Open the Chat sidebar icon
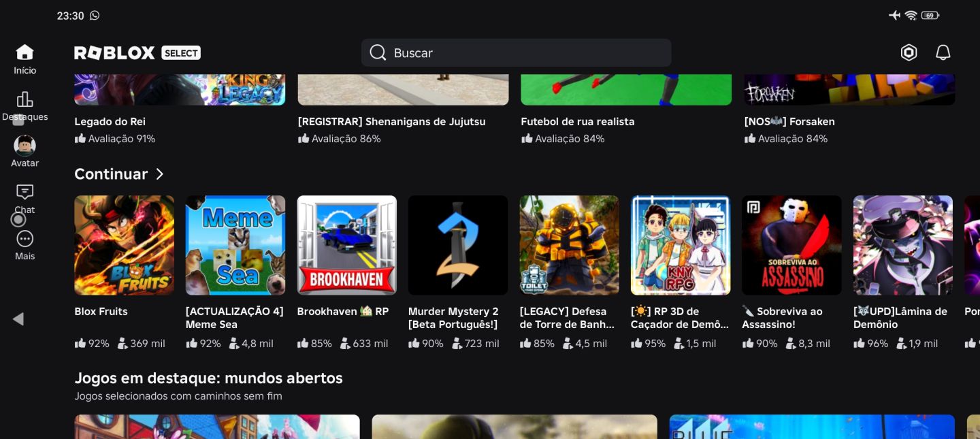 tap(24, 192)
